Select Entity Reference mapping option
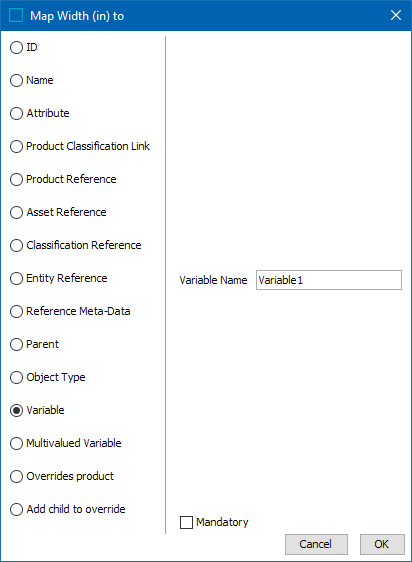This screenshot has height=562, width=412. tap(16, 278)
